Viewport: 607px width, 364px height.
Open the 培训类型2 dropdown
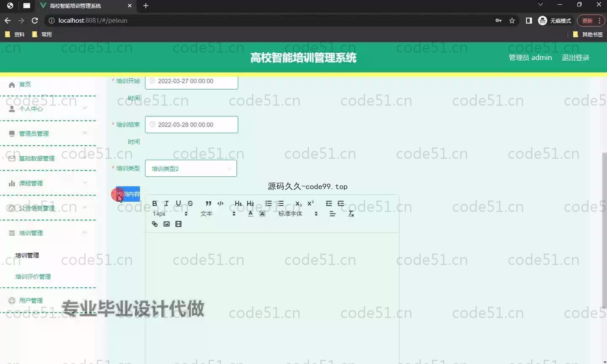coord(191,169)
